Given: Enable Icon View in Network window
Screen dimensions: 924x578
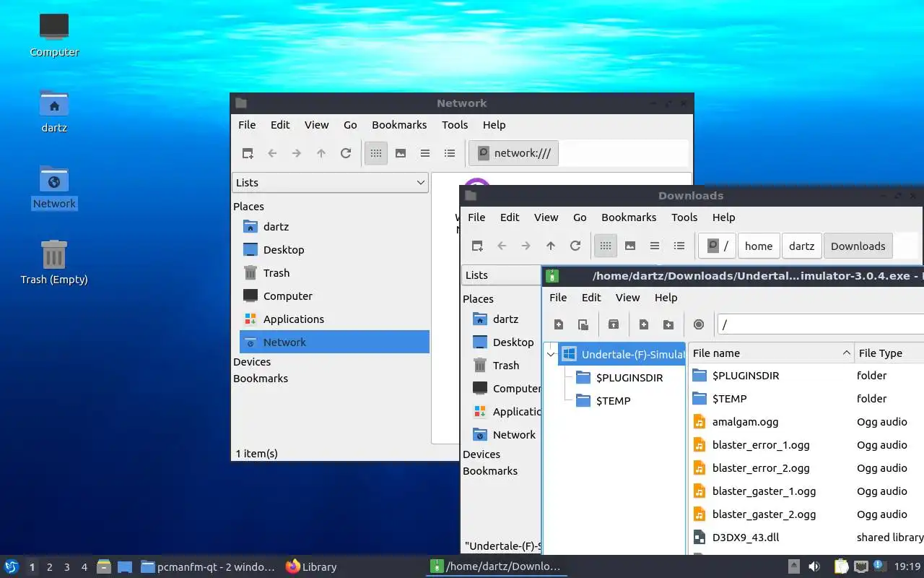Looking at the screenshot, I should pyautogui.click(x=376, y=153).
